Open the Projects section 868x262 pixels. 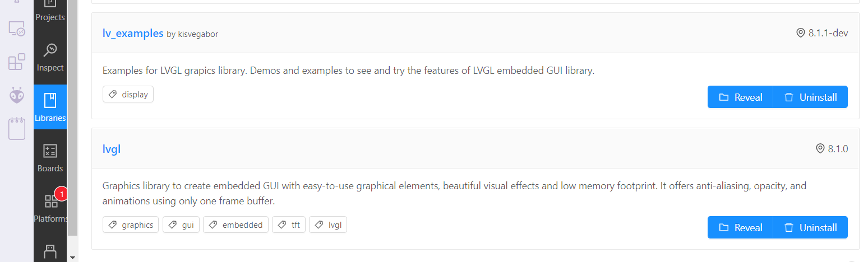pos(50,11)
